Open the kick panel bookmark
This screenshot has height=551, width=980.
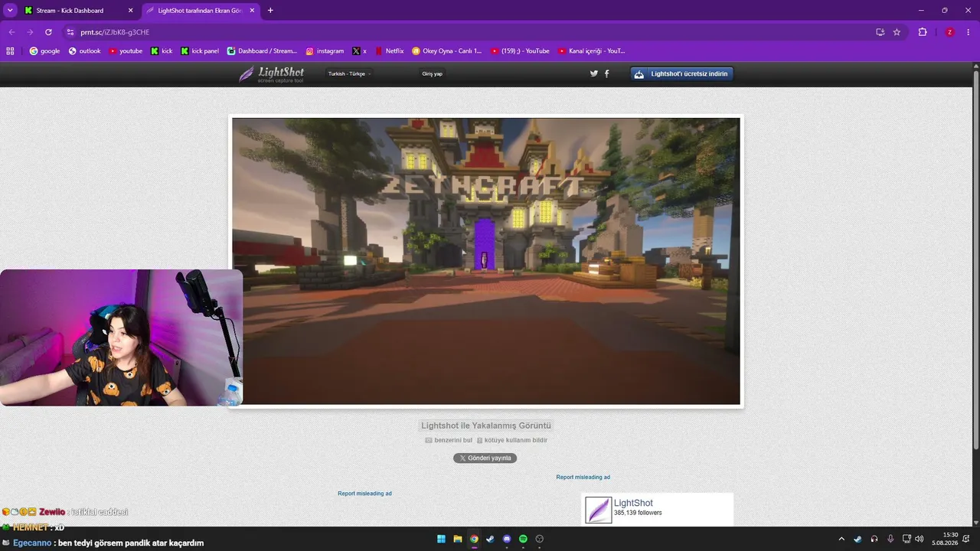coord(200,51)
